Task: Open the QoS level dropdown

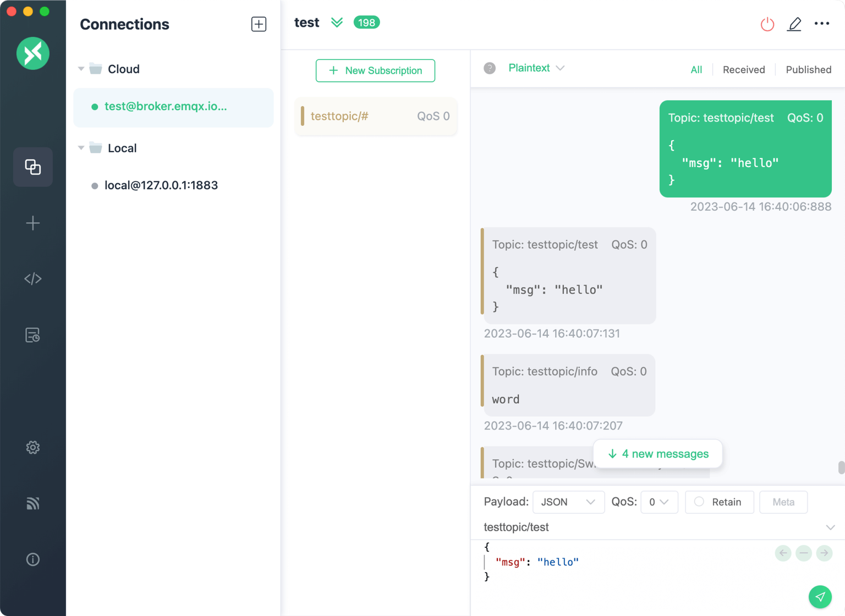Action: (659, 502)
